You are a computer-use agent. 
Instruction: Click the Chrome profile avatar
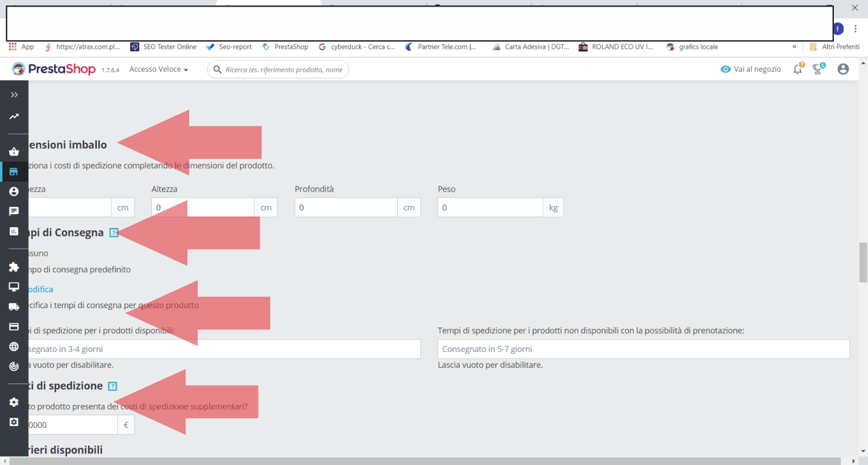[839, 29]
